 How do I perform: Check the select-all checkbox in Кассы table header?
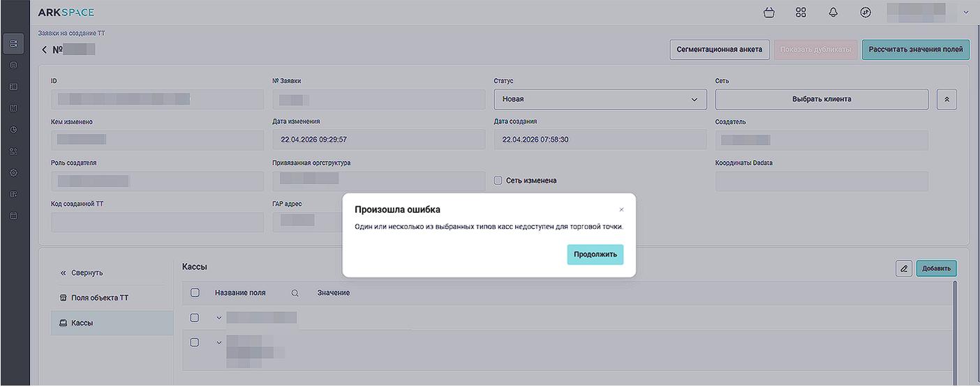[195, 293]
